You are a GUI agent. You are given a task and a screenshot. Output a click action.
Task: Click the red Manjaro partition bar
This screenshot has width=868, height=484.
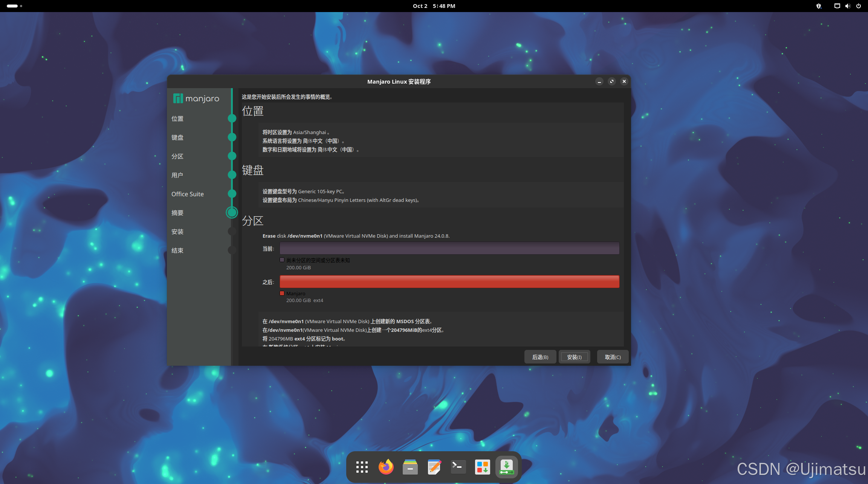coord(449,282)
